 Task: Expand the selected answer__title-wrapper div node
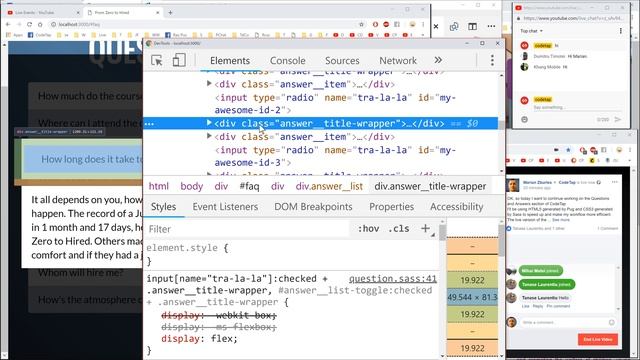coord(209,122)
